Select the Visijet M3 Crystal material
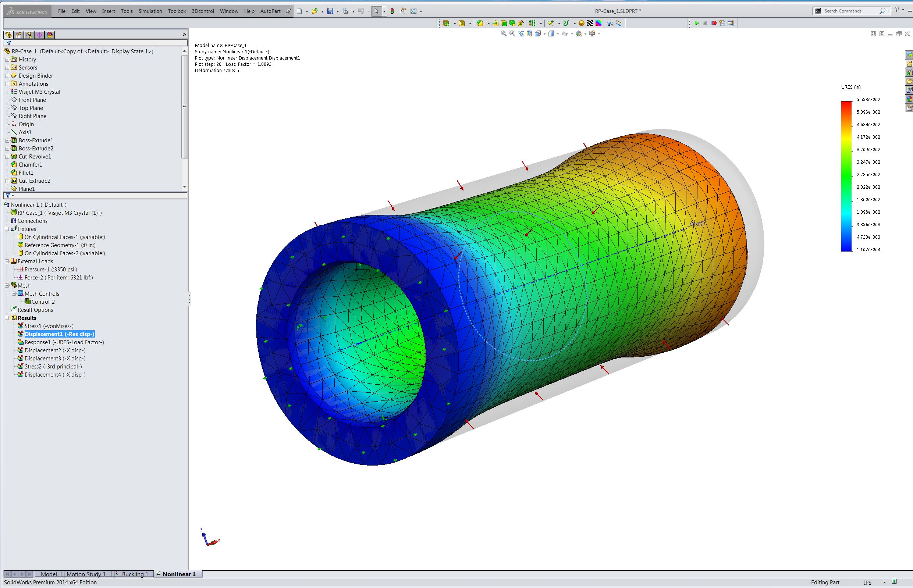The width and height of the screenshot is (913, 588). pos(39,92)
